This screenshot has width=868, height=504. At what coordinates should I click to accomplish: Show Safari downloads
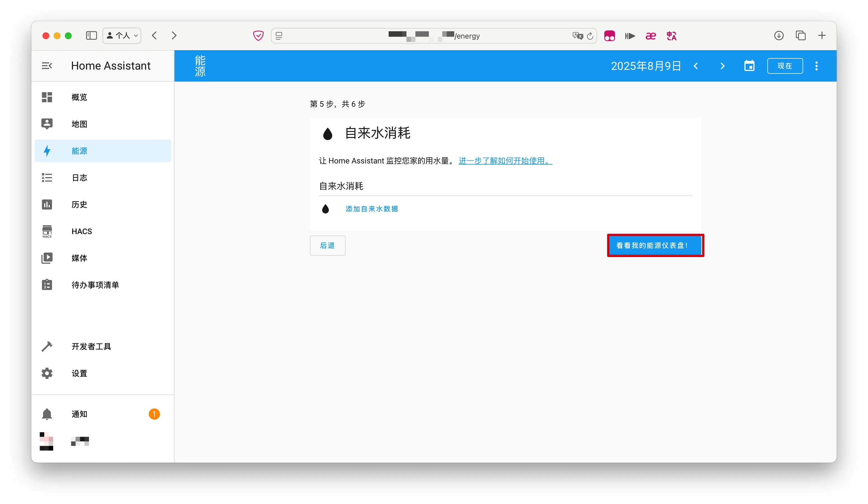779,35
